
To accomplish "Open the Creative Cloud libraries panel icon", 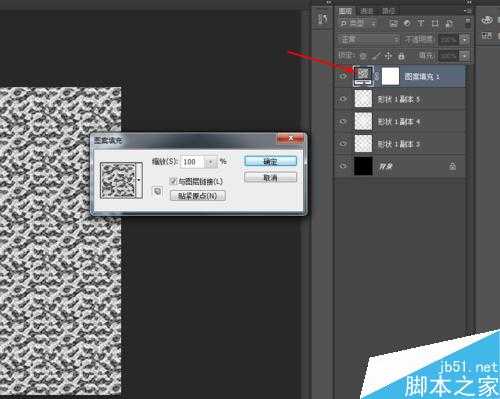I will 487,20.
